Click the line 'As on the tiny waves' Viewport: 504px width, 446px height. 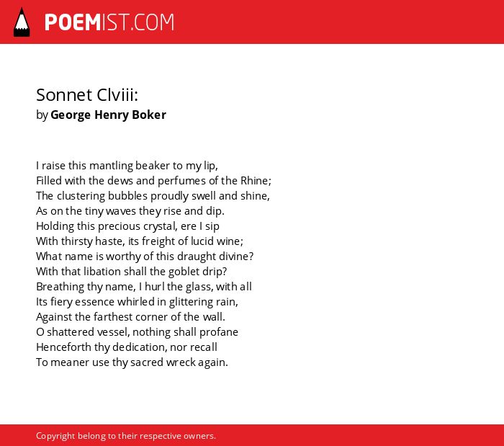tap(130, 211)
